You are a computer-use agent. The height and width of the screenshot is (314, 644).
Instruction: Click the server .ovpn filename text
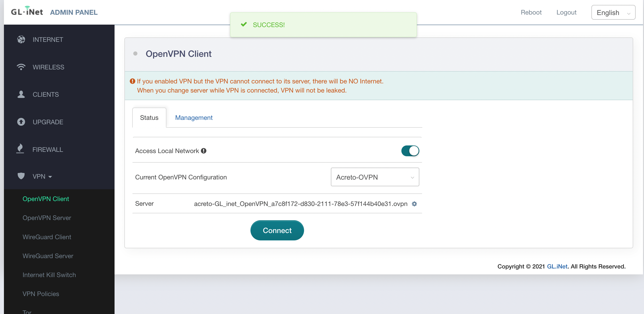(301, 204)
